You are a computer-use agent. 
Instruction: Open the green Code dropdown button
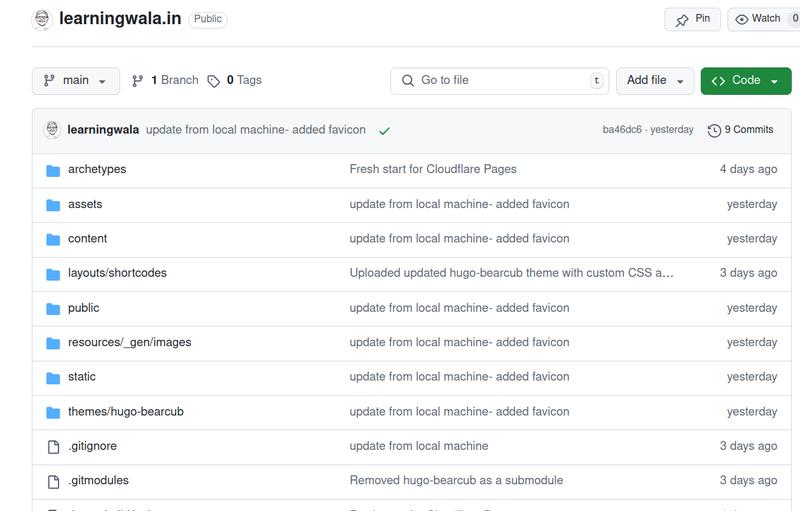746,81
